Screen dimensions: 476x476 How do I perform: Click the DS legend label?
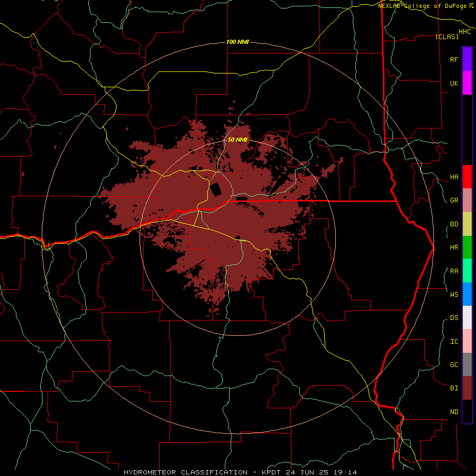click(x=454, y=318)
